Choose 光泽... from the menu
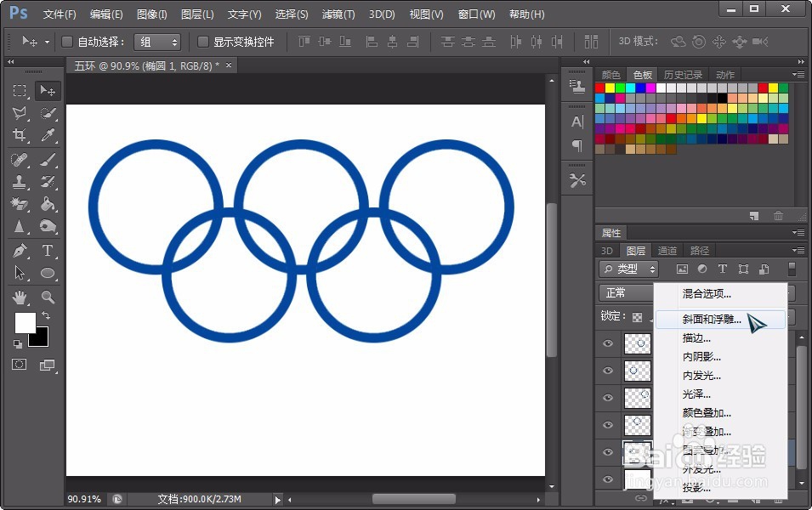This screenshot has height=510, width=812. [x=720, y=394]
